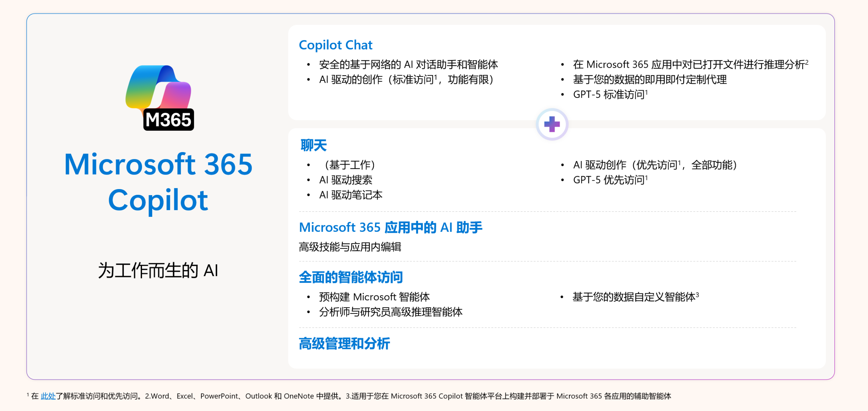Viewport: 868px width, 411px height.
Task: Click the 全面的智能体访问 heading
Action: (x=351, y=277)
